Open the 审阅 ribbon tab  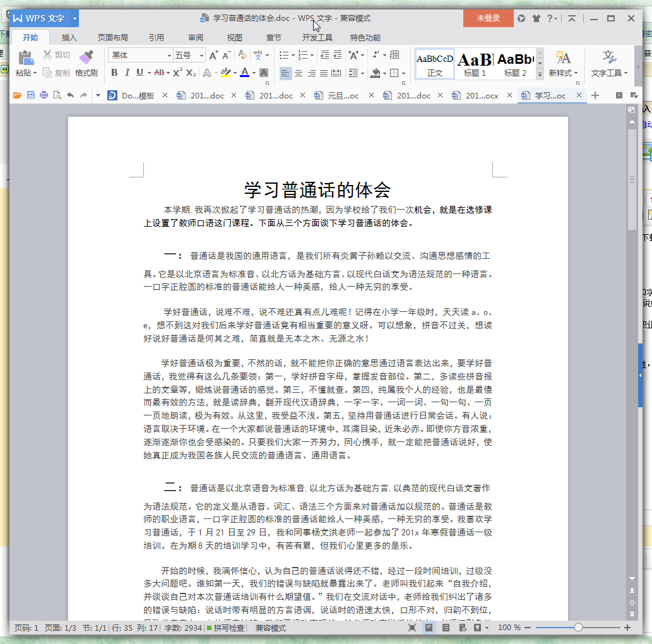pyautogui.click(x=196, y=38)
